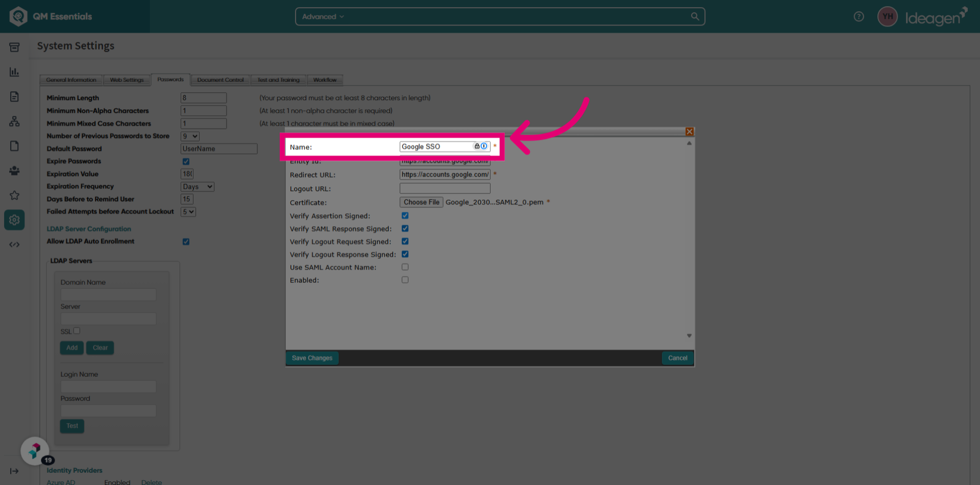
Task: Click the Name input field
Action: [445, 147]
